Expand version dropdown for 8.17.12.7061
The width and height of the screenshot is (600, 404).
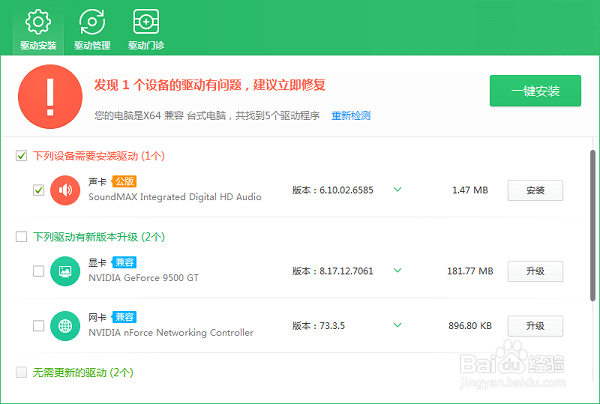tap(398, 270)
